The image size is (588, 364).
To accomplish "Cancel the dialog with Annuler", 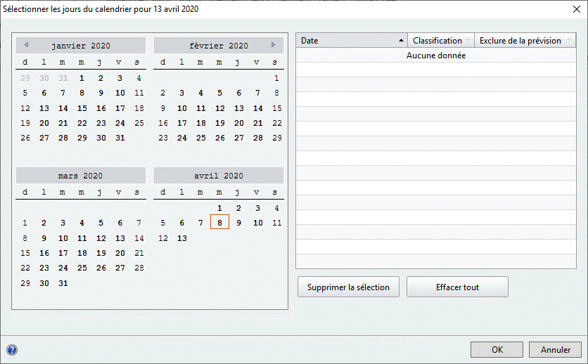I will pyautogui.click(x=555, y=349).
